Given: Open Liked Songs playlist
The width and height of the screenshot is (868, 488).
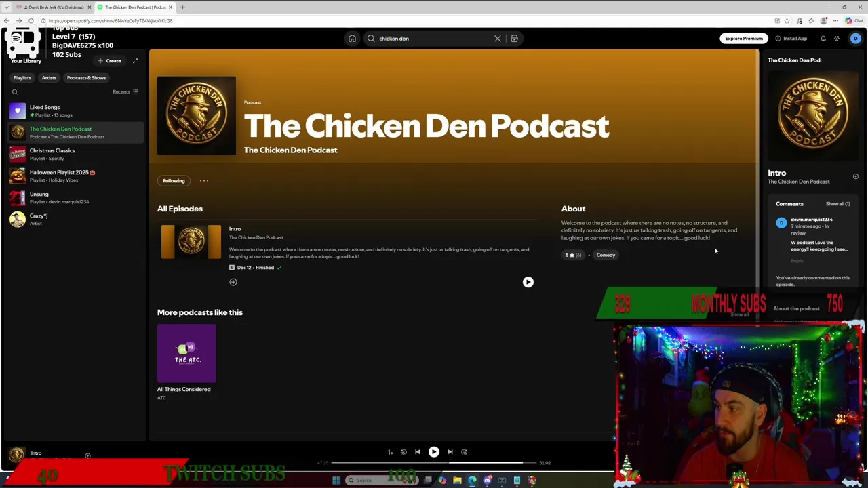Looking at the screenshot, I should point(76,111).
